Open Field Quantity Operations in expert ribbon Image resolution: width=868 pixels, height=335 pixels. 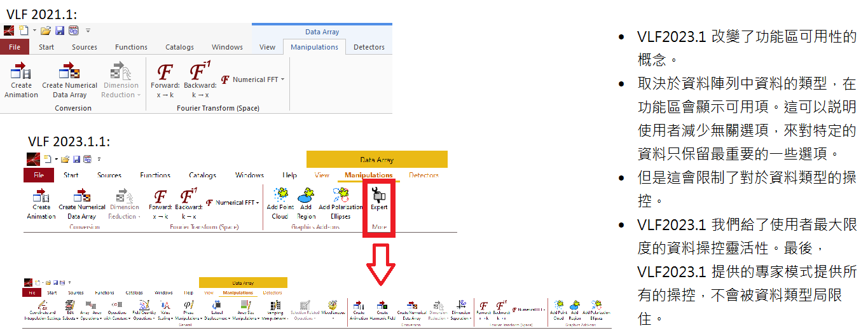[x=144, y=311]
